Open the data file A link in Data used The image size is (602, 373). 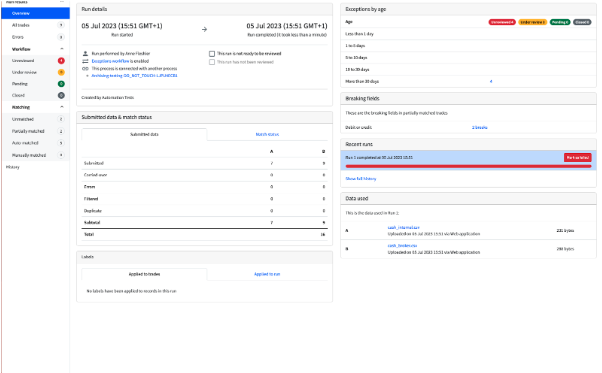[404, 228]
